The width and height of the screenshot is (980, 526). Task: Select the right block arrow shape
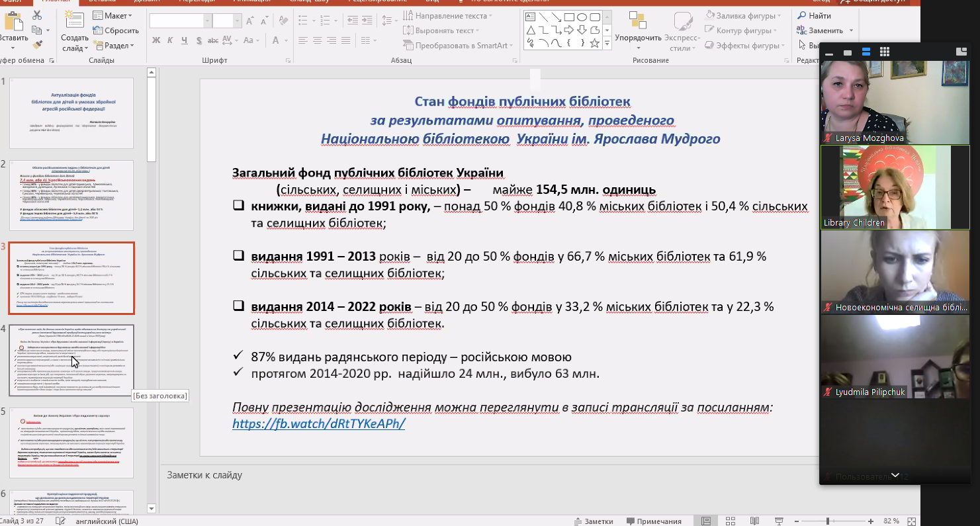point(568,30)
